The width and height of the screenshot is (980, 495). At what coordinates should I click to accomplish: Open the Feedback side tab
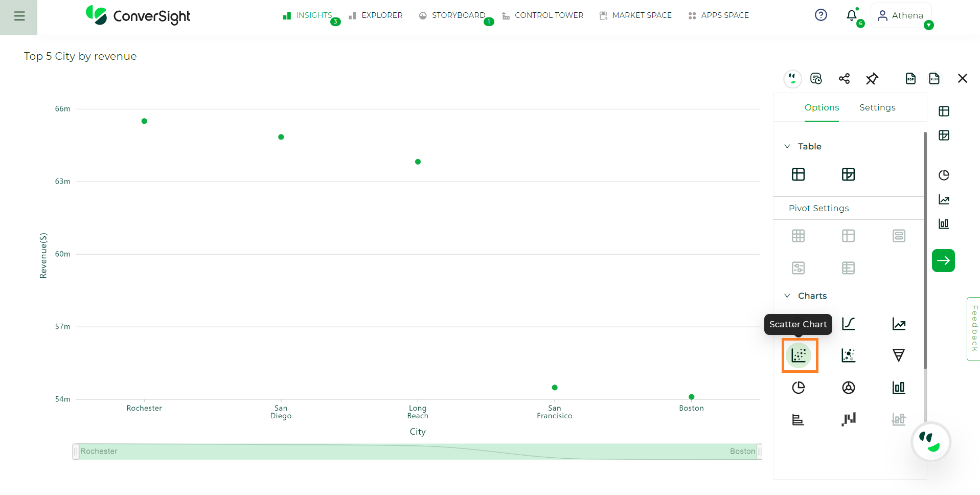(974, 329)
